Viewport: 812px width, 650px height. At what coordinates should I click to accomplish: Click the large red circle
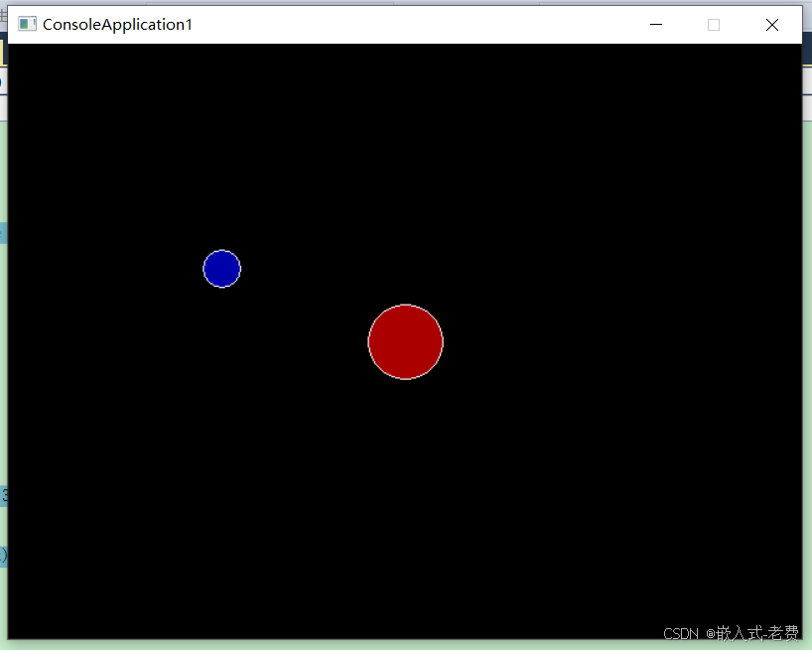coord(405,342)
